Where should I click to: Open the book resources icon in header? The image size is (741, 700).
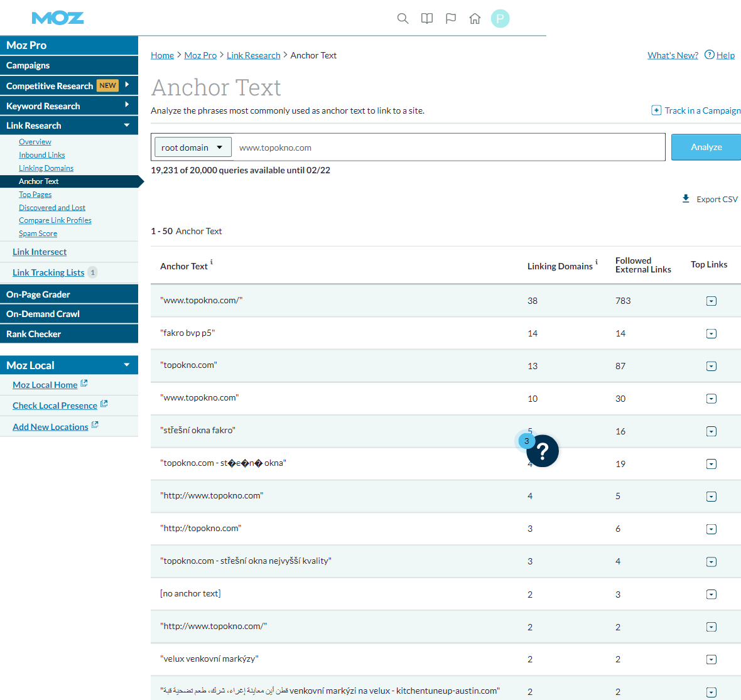[x=427, y=19]
